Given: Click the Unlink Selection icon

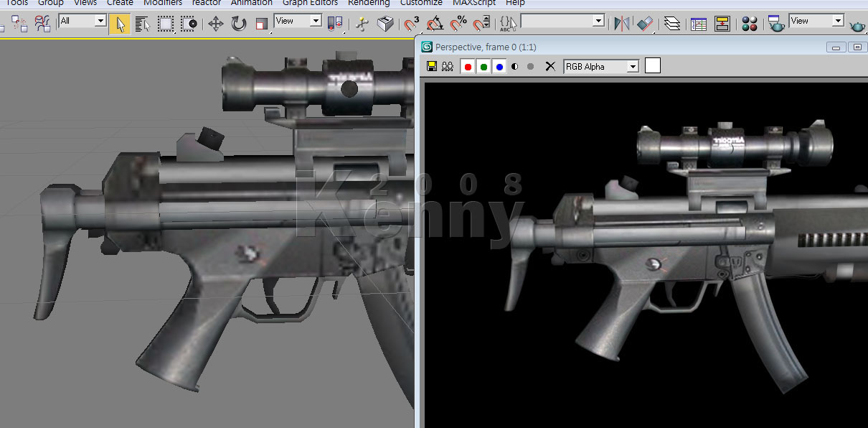Looking at the screenshot, I should 19,24.
